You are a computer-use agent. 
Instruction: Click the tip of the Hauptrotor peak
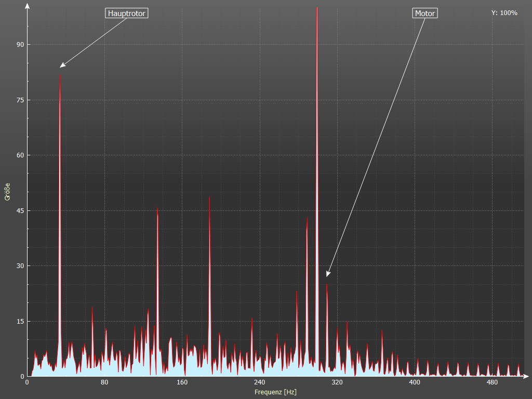click(x=60, y=76)
